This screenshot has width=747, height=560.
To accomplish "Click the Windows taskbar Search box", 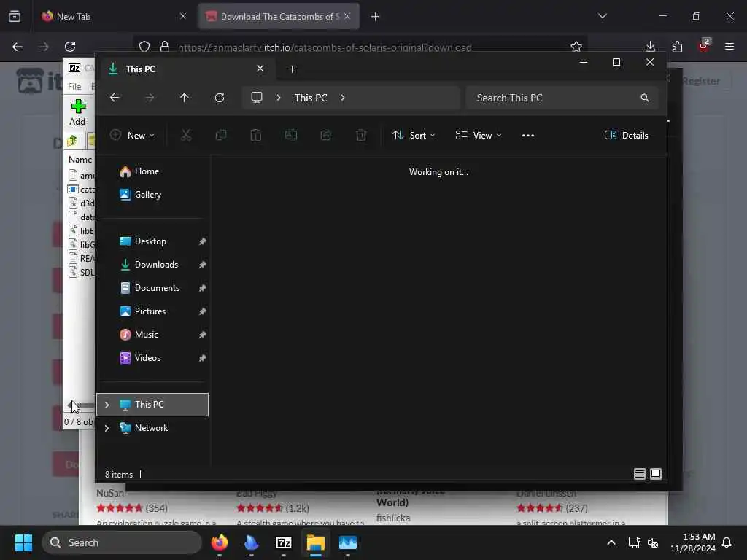I will [x=122, y=542].
